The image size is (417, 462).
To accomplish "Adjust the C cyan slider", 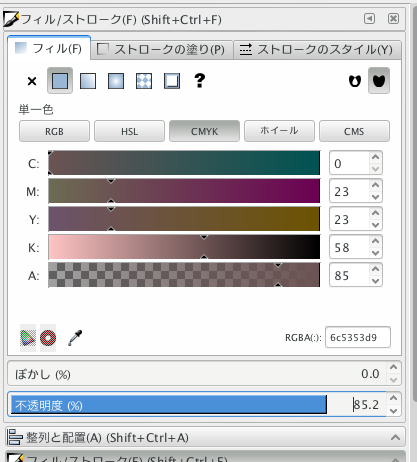I will point(184,163).
